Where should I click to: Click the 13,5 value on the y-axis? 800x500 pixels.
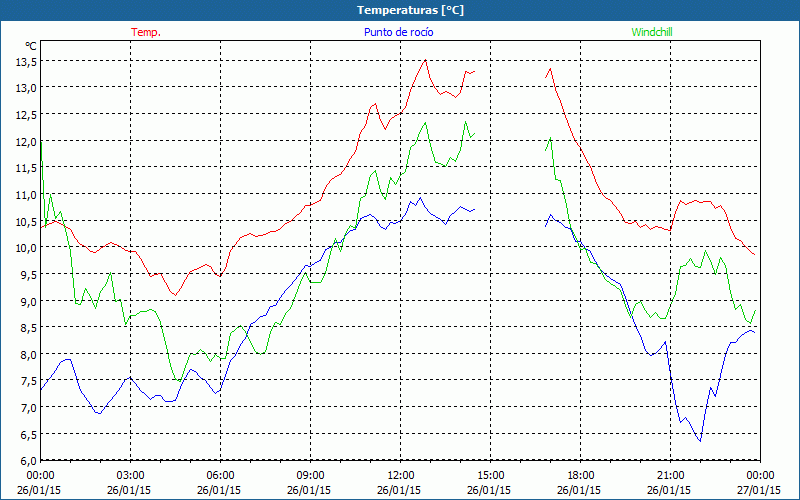pyautogui.click(x=27, y=62)
